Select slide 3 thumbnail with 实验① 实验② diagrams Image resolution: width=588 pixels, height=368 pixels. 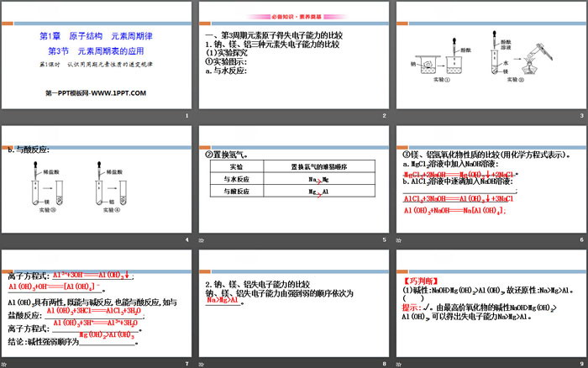point(491,55)
